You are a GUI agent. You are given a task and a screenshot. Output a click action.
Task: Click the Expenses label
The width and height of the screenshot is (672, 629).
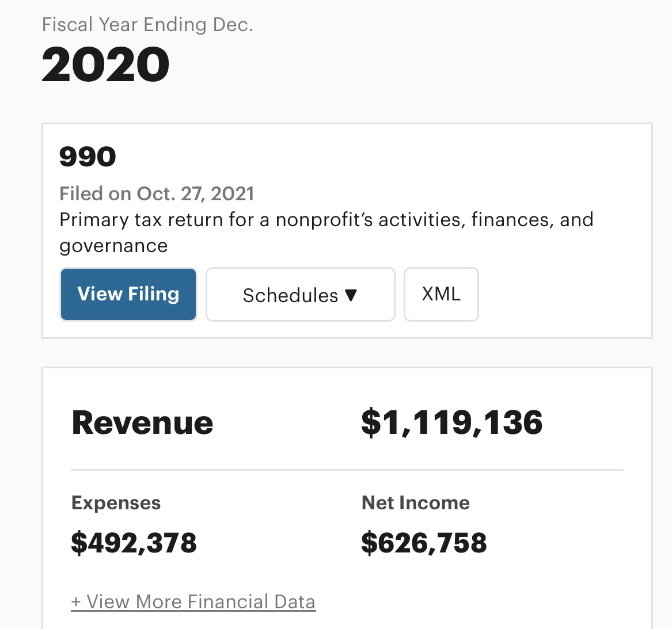116,503
